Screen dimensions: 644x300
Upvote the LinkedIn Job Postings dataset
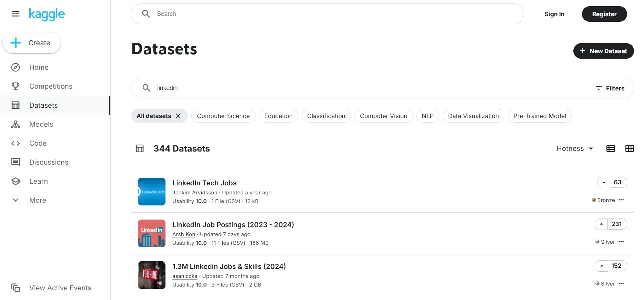click(601, 224)
